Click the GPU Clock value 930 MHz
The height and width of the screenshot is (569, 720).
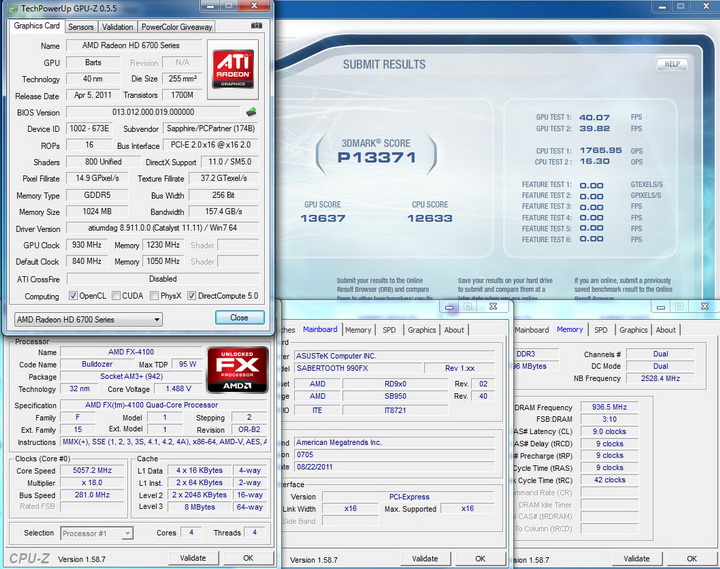coord(87,245)
